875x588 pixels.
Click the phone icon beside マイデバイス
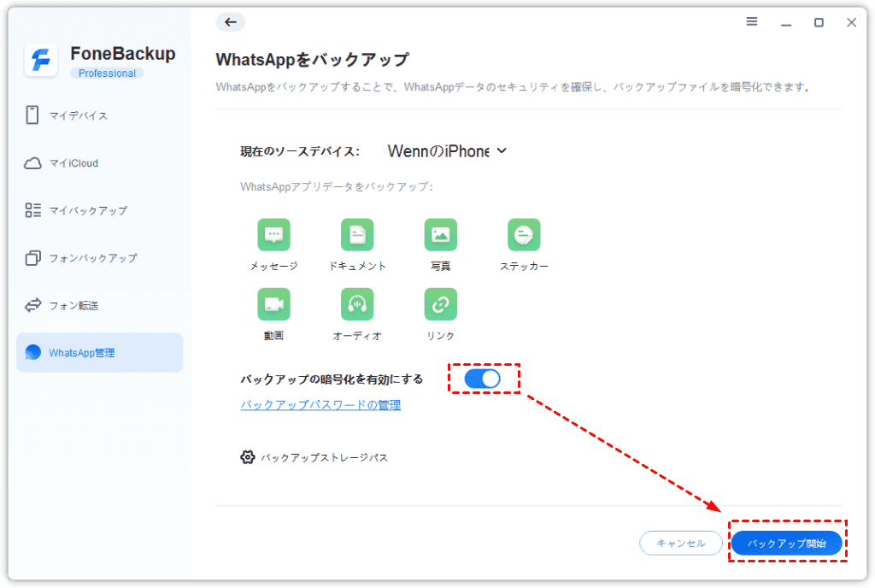[x=32, y=115]
